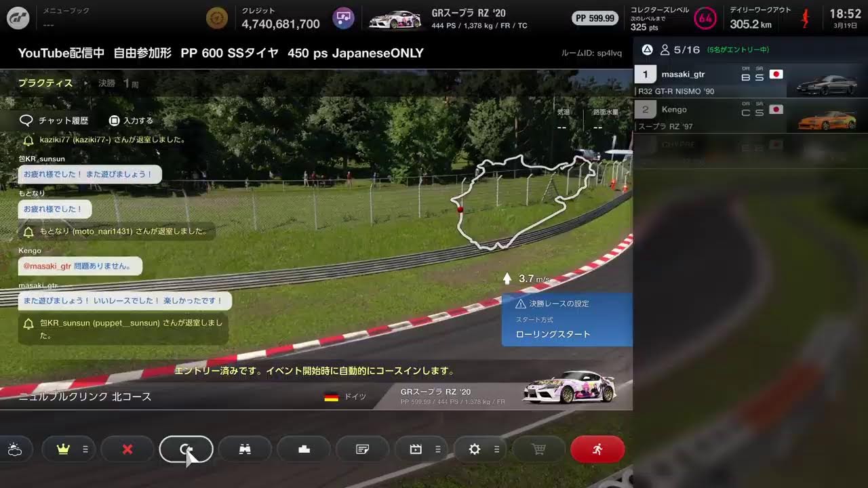The height and width of the screenshot is (488, 868).
Task: Click the 4,740,681,700 credits value
Action: click(x=281, y=24)
